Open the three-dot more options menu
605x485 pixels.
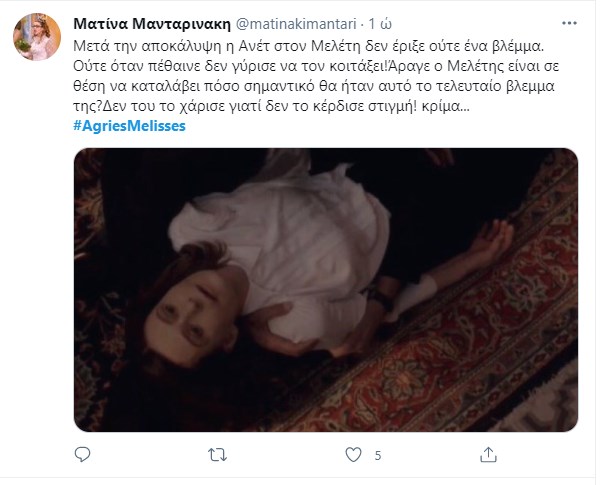coord(569,23)
